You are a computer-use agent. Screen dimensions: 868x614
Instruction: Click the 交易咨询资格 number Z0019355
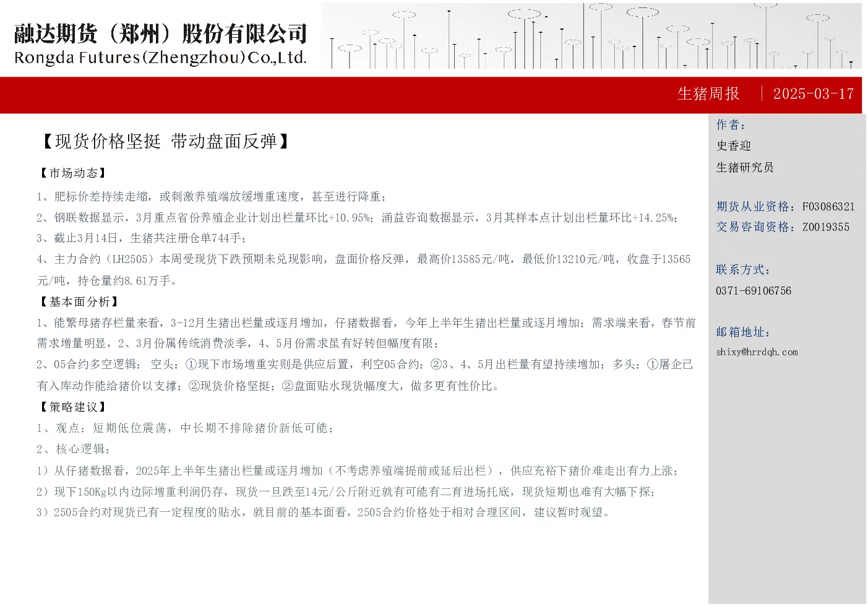[x=826, y=227]
